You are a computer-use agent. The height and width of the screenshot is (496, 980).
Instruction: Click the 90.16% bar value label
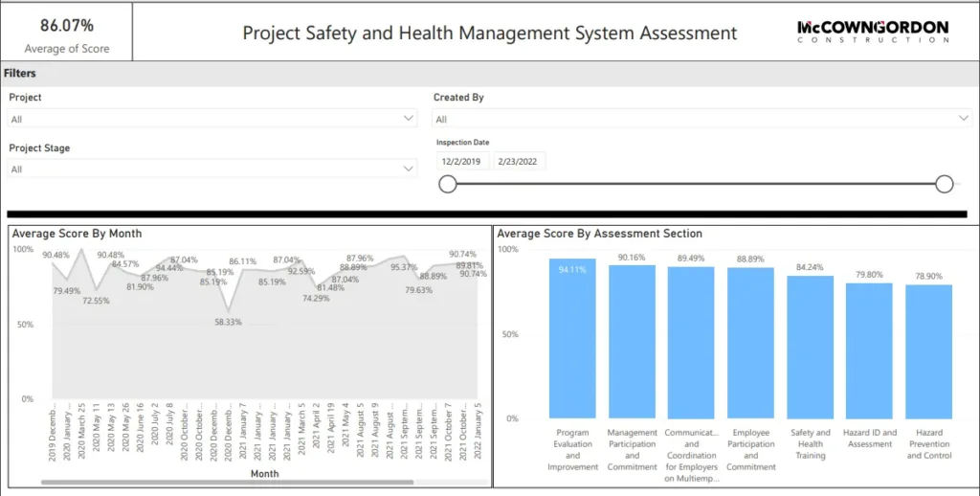pyautogui.click(x=632, y=257)
